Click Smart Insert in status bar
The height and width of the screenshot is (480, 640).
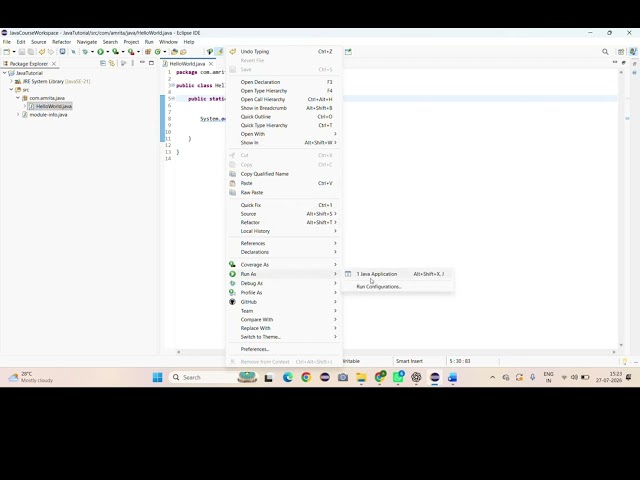click(409, 361)
